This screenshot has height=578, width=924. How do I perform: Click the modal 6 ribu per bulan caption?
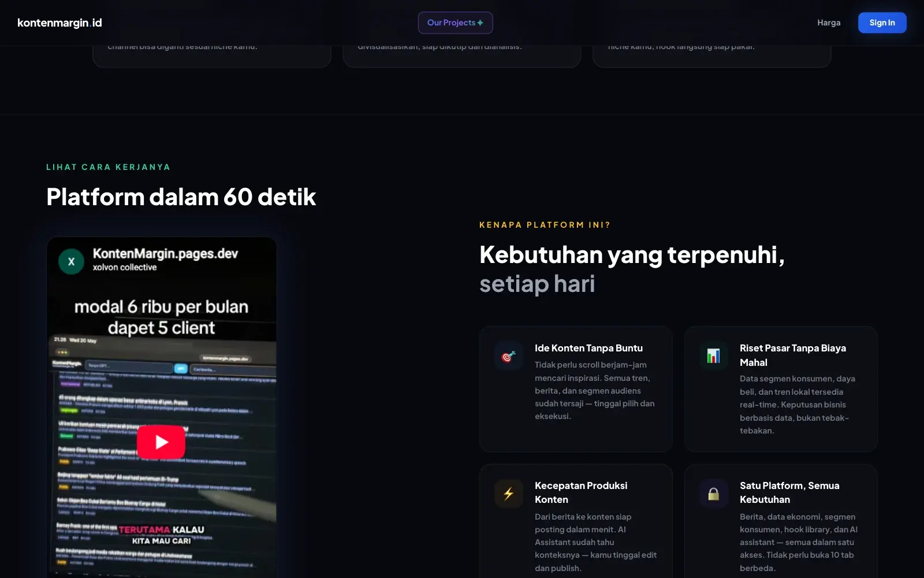[x=161, y=317]
